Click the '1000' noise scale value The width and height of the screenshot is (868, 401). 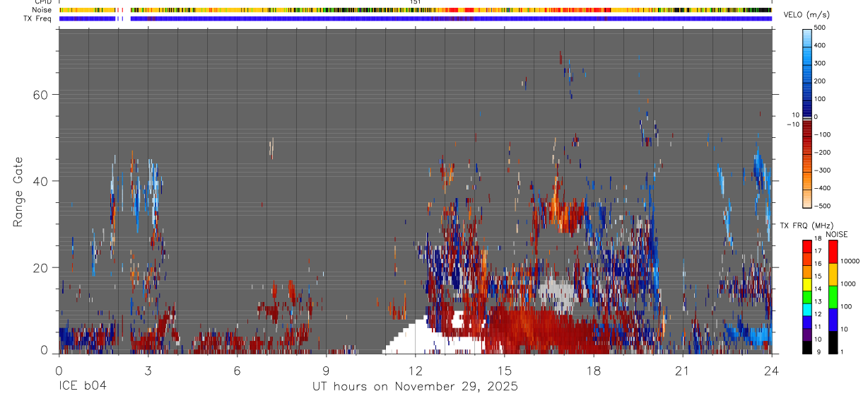click(848, 284)
